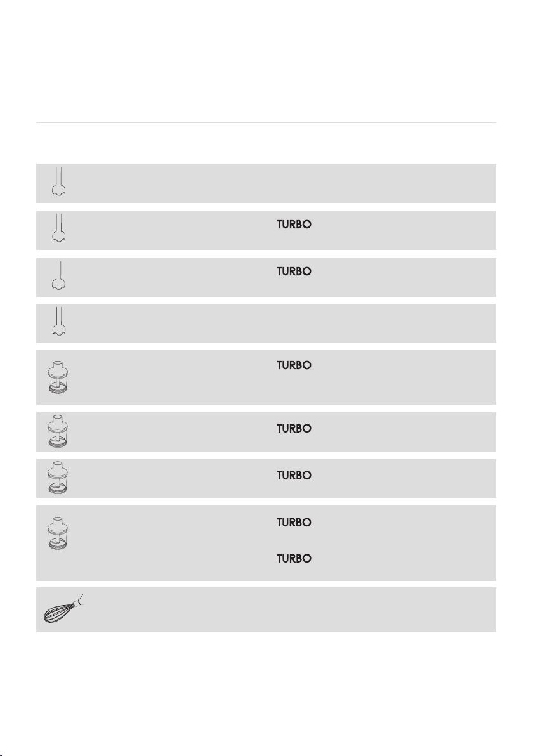Screen dimensions: 533x756
Task: Click the chopper bowl icon in the fifth row
Action: [58, 377]
